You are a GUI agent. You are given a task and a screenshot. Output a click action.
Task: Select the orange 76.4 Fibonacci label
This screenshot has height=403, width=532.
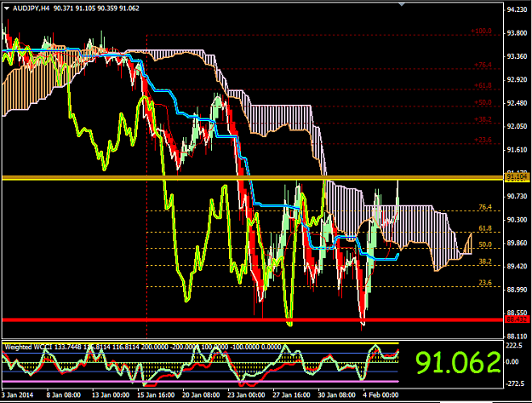[485, 207]
